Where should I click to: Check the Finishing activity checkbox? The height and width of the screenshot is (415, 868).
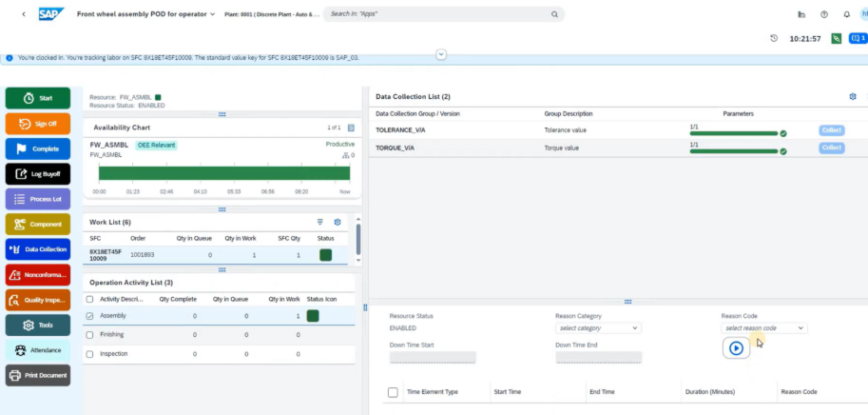(x=90, y=335)
